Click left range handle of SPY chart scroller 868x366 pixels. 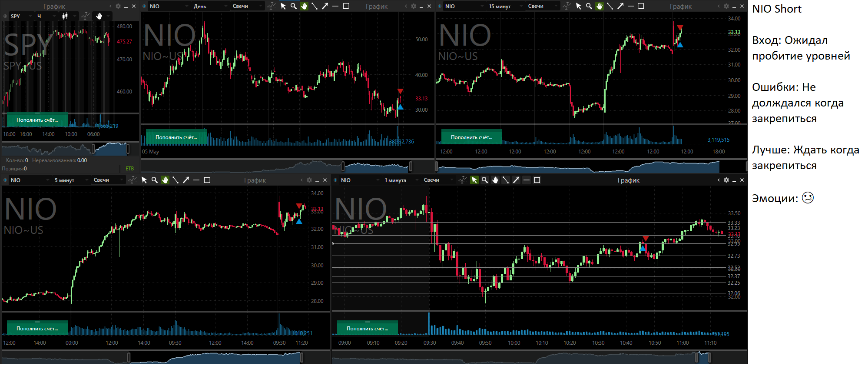[93, 149]
